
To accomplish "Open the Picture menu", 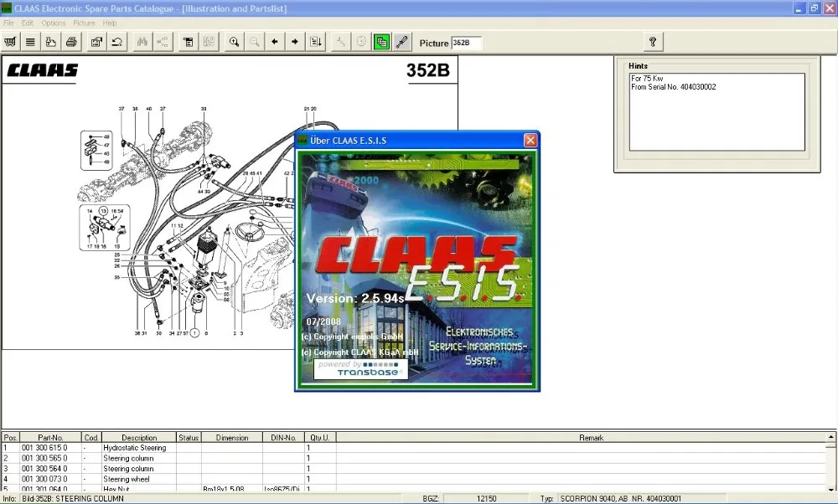I will 84,23.
